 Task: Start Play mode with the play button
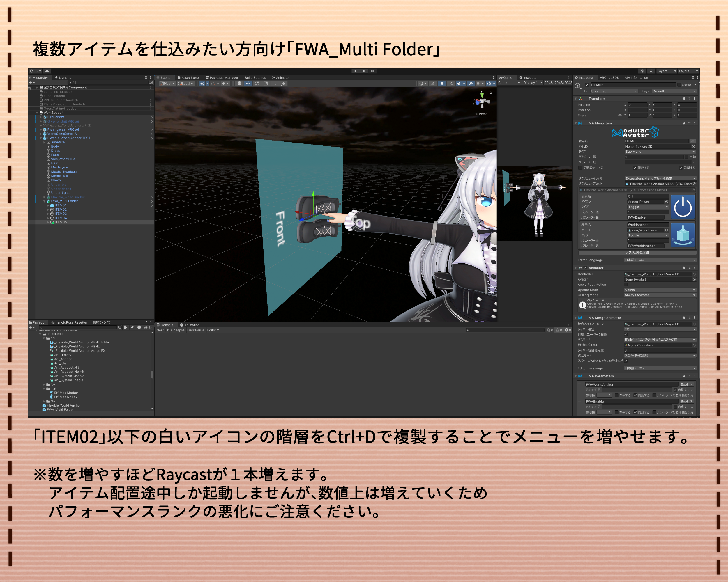[x=356, y=71]
